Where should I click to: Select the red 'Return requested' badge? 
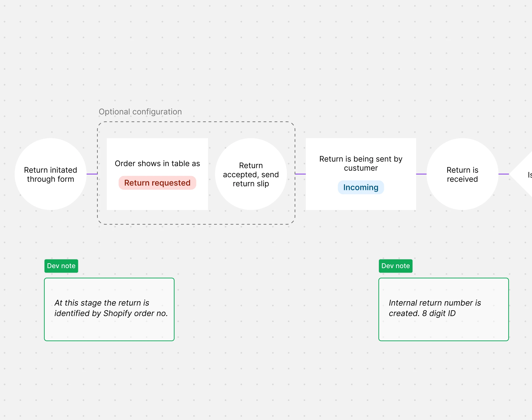(x=157, y=183)
